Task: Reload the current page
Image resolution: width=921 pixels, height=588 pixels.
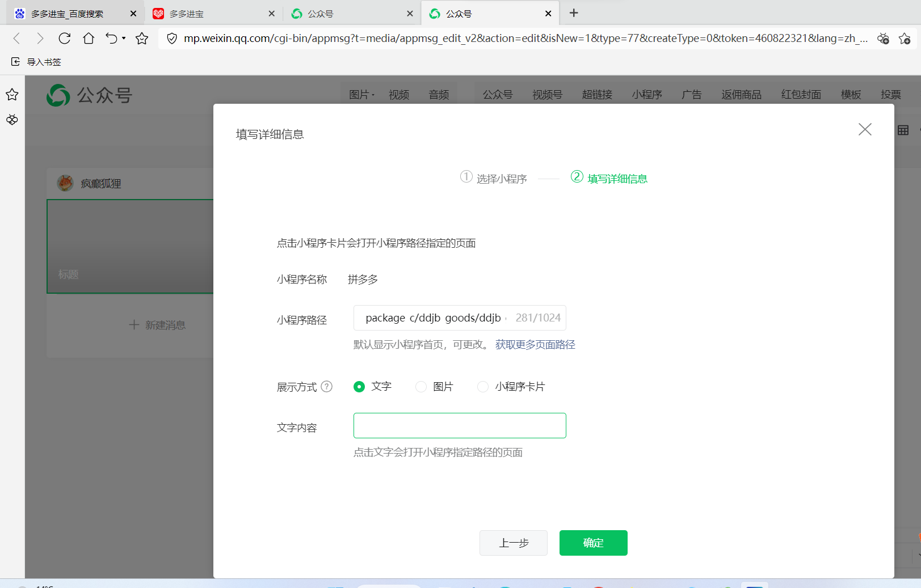Action: click(x=65, y=38)
